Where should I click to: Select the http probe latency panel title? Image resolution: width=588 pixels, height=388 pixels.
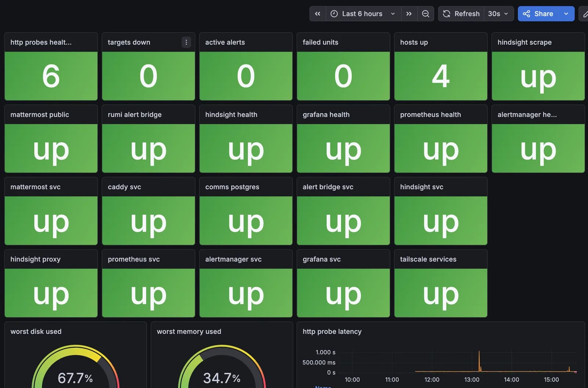click(x=332, y=332)
